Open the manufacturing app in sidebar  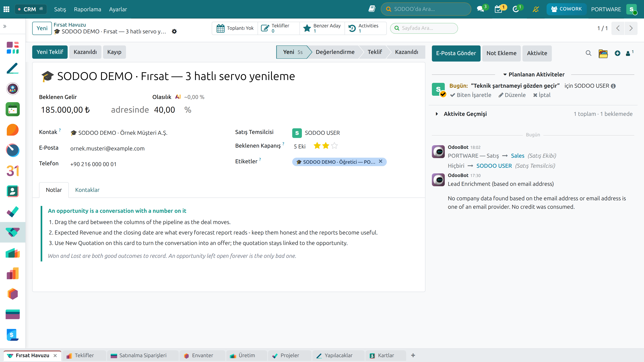coord(12,253)
